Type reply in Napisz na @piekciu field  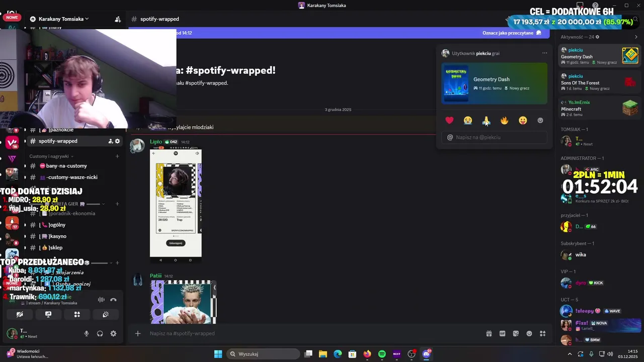tap(494, 137)
